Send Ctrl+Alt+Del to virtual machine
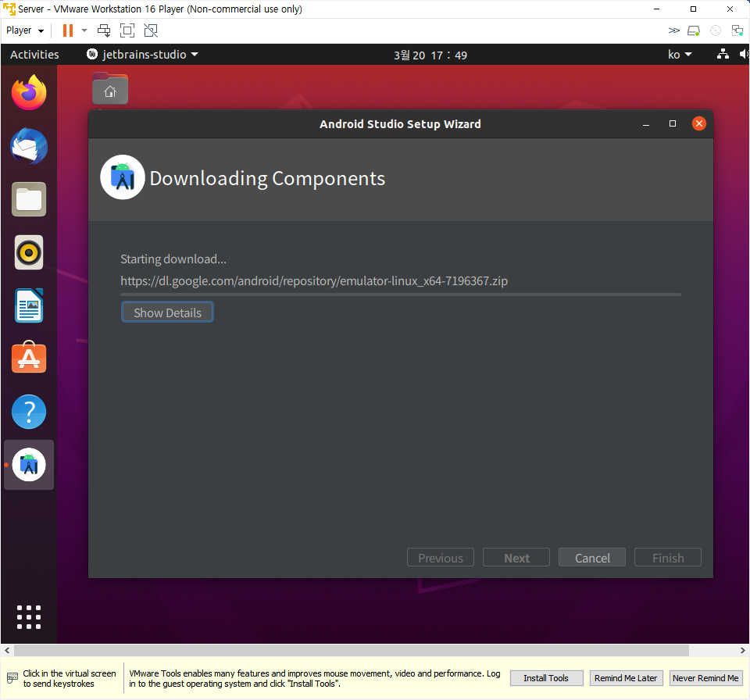This screenshot has width=750, height=700. 104,30
